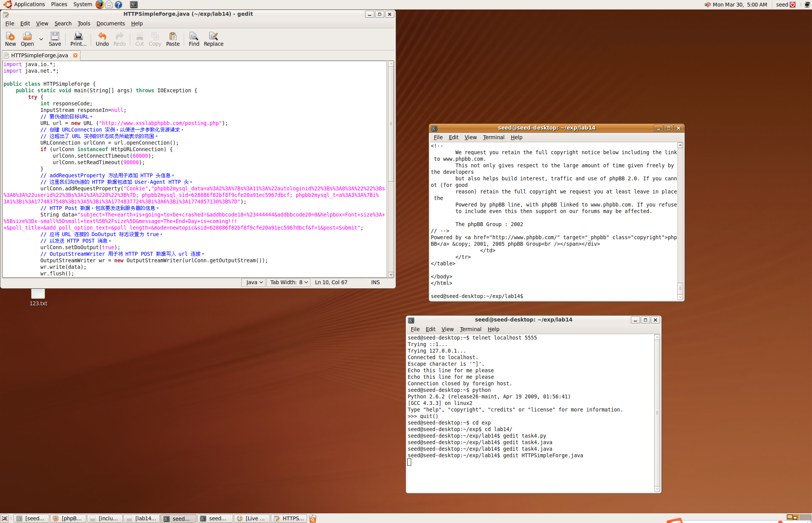Click the Replace toolbar icon

click(x=213, y=39)
